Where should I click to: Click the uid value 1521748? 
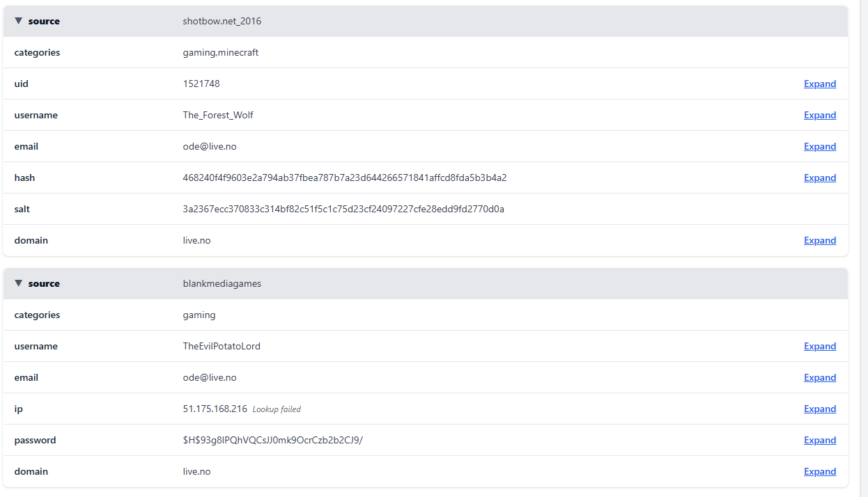point(201,84)
